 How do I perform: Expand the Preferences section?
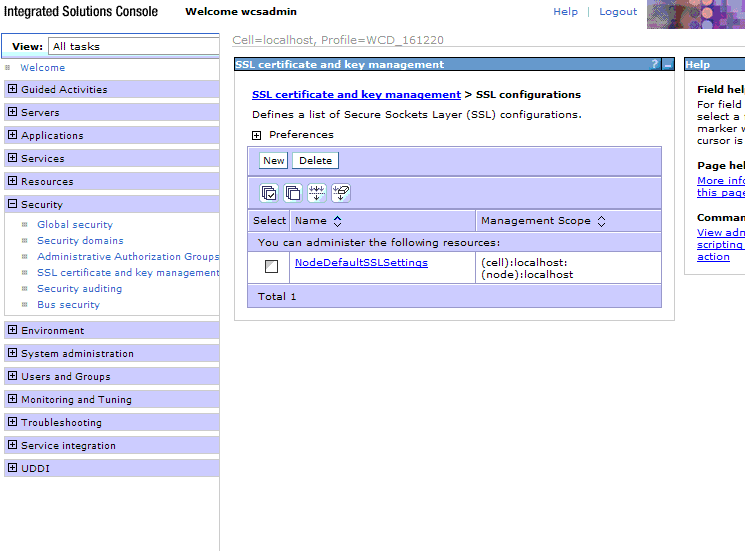[257, 135]
